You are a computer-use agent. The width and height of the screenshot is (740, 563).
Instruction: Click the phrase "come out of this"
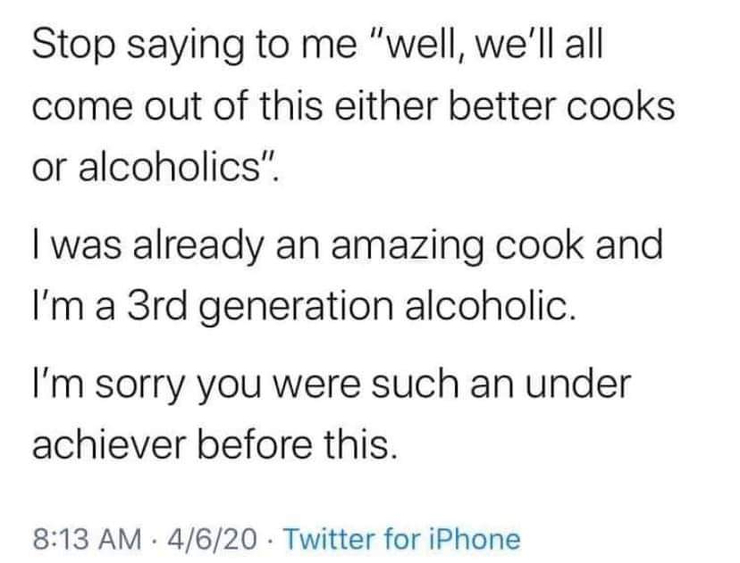click(x=177, y=106)
